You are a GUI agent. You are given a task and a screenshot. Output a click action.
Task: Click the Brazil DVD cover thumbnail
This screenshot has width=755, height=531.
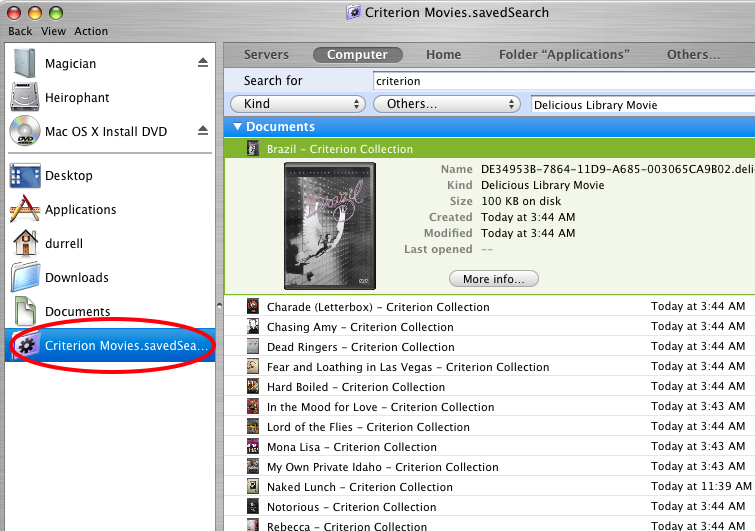330,226
